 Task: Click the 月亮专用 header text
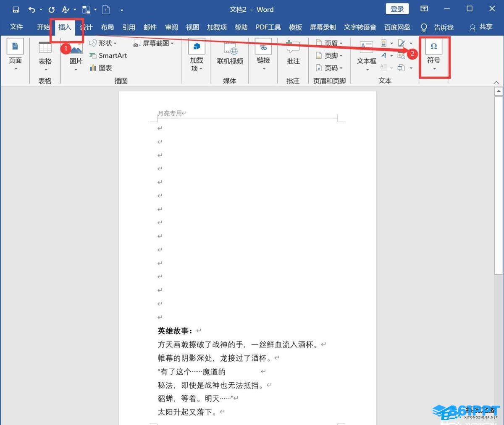pyautogui.click(x=170, y=113)
